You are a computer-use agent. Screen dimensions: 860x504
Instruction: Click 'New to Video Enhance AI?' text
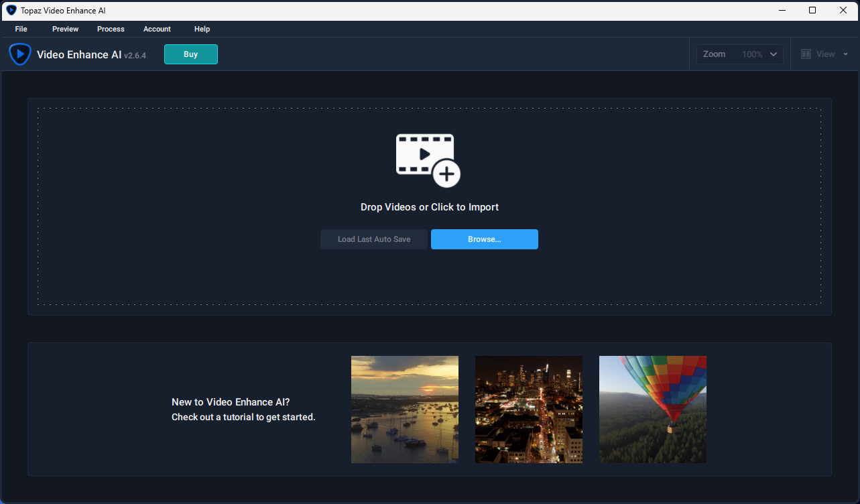click(x=231, y=402)
